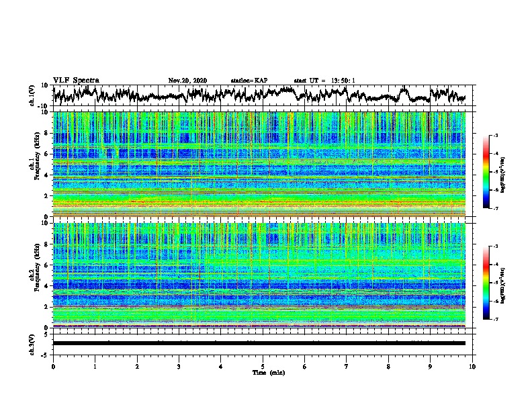Viewport: 532px width, 411px height.
Task: Click the "-3" label on the ch.1 color scale
Action: (x=496, y=136)
